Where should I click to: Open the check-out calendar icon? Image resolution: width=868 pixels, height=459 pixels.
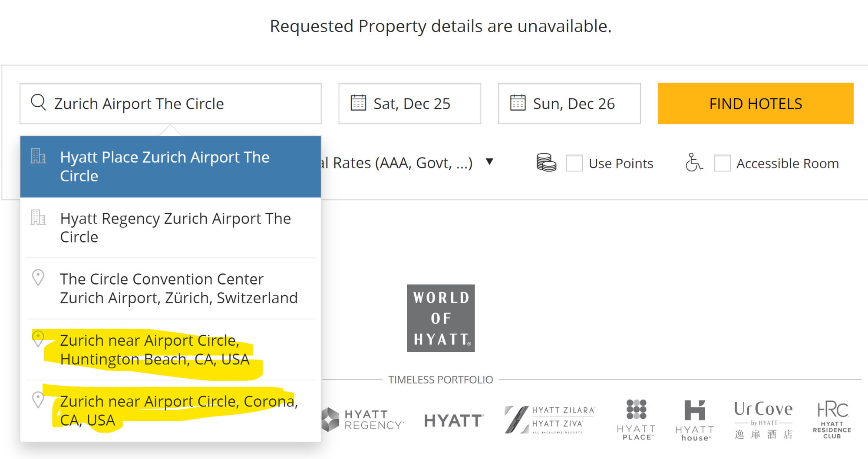click(518, 103)
